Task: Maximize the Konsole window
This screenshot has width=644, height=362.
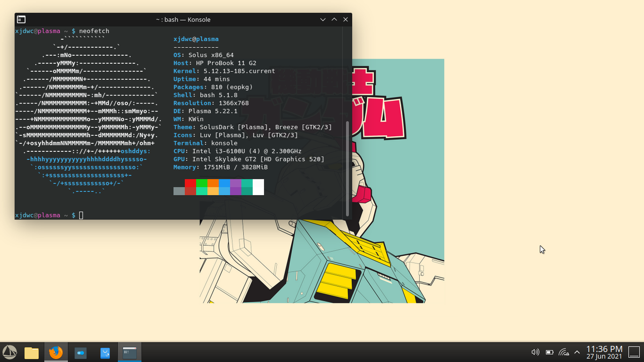Action: point(334,20)
